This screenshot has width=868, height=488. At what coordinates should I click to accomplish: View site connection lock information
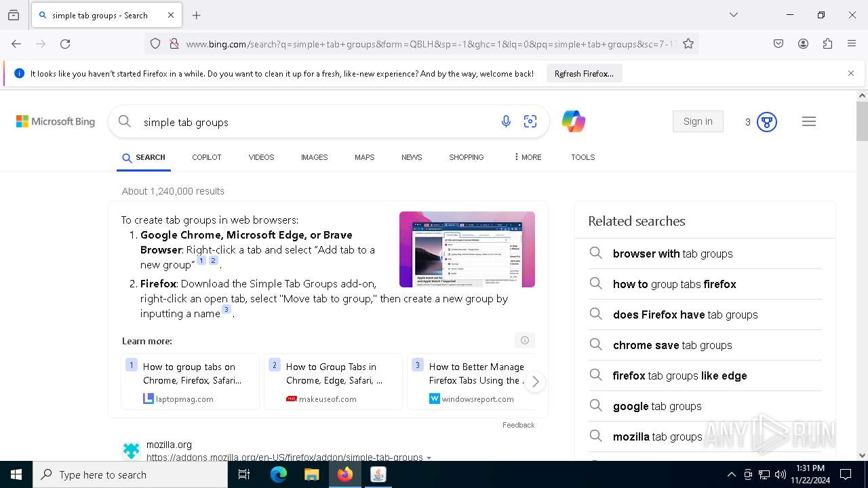[x=174, y=43]
